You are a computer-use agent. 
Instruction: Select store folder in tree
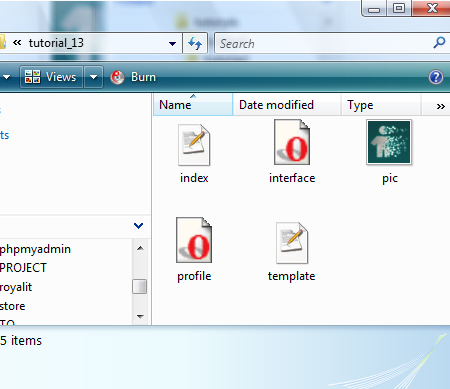coord(13,306)
